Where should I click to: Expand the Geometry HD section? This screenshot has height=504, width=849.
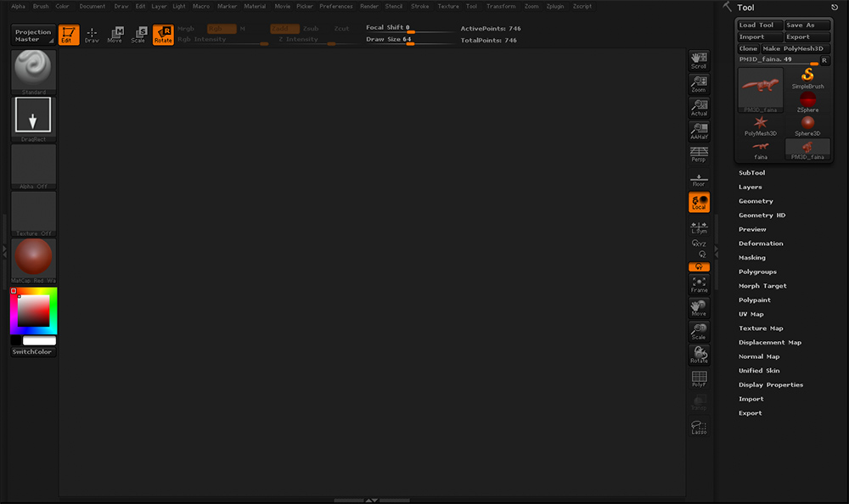click(x=762, y=215)
